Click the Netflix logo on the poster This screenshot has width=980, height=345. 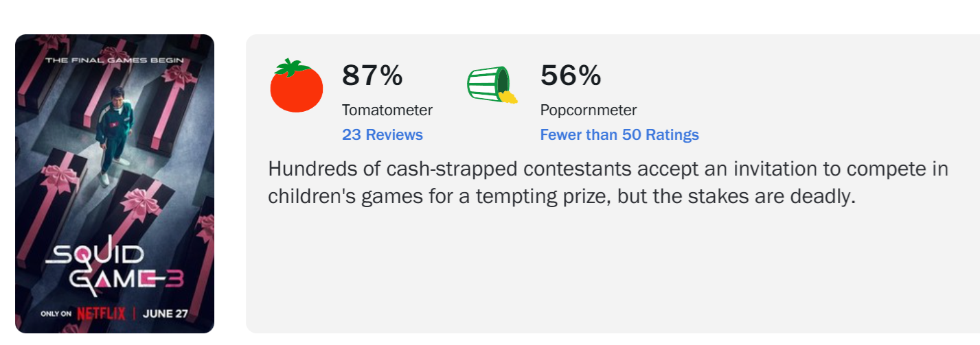click(x=101, y=314)
